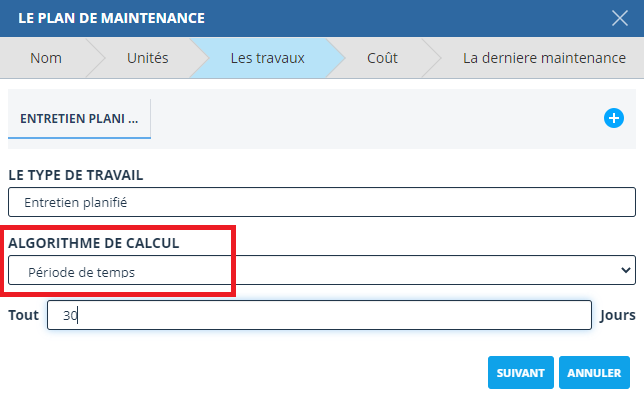
Task: Open the Période de temps dropdown
Action: [321, 270]
